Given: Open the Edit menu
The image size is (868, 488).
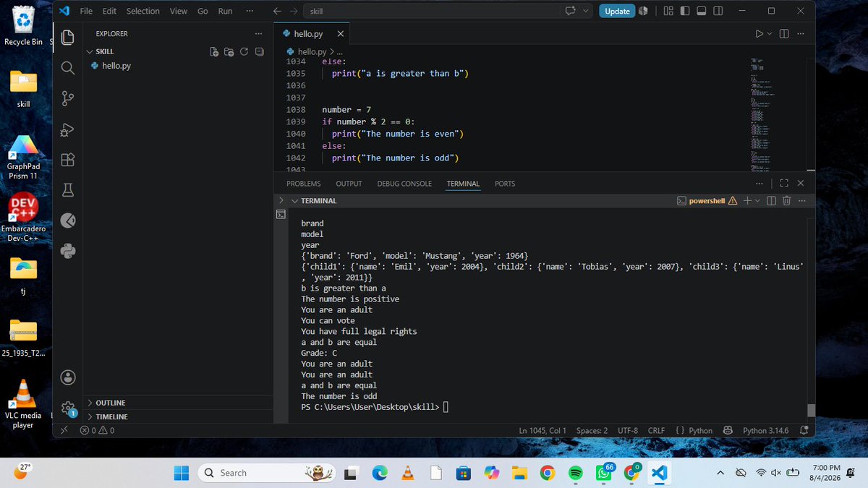Looking at the screenshot, I should point(109,11).
